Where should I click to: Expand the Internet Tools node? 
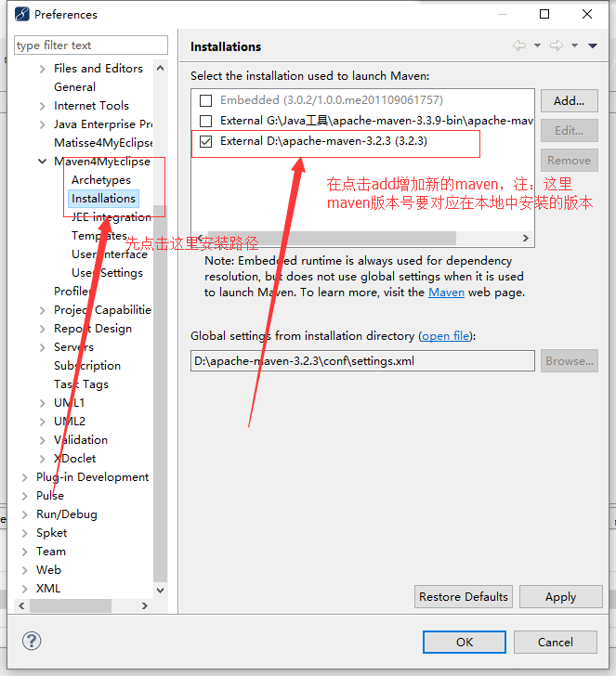(43, 106)
